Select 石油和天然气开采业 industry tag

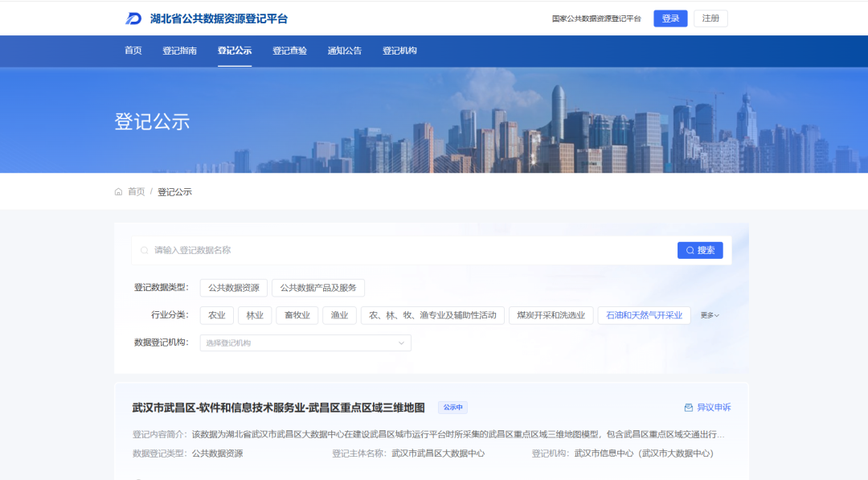coord(644,315)
